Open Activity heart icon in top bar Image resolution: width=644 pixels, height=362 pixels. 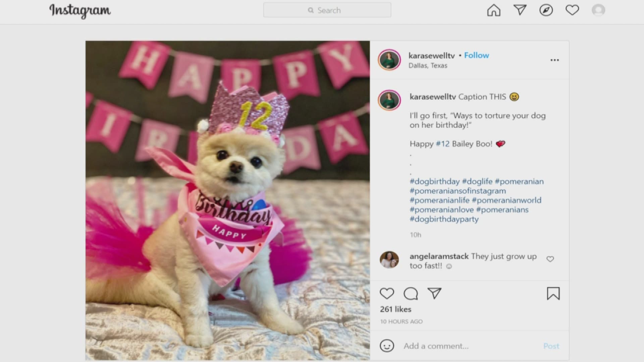click(x=572, y=10)
